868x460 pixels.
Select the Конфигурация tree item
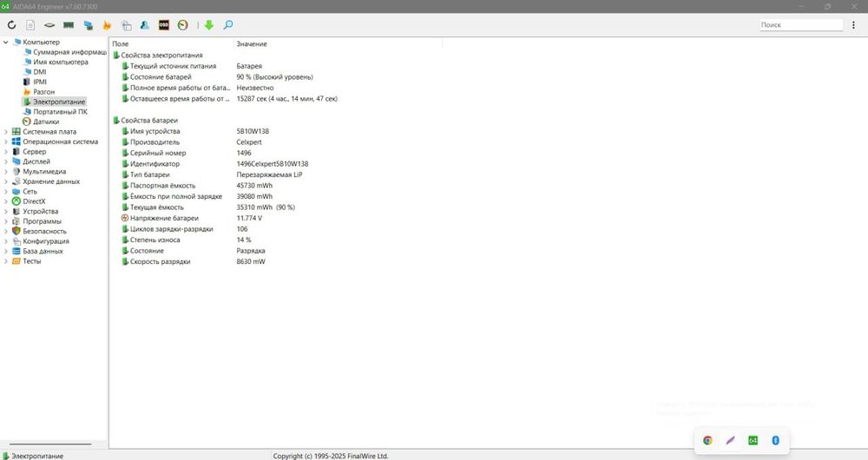coord(41,241)
